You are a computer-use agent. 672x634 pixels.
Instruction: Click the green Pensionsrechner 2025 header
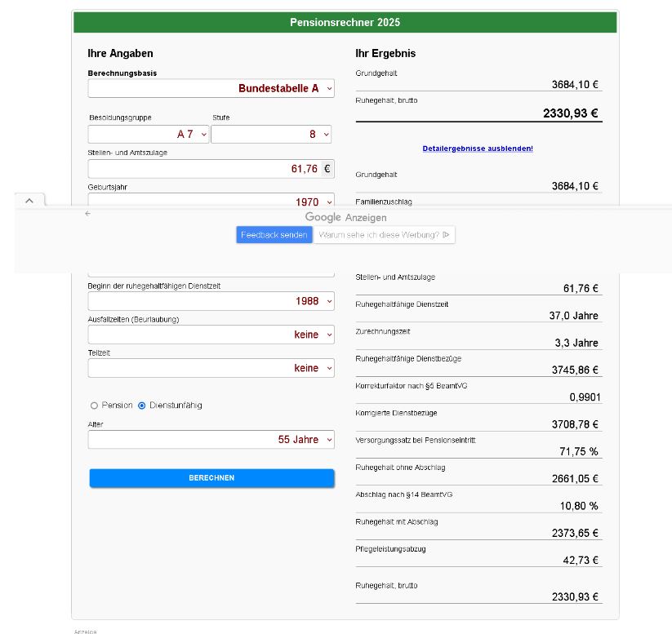[x=345, y=22]
